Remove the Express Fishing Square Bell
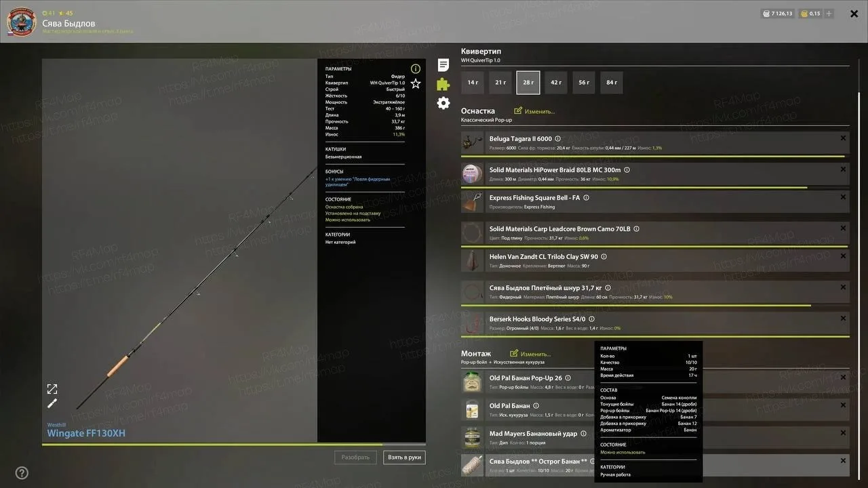 (843, 197)
